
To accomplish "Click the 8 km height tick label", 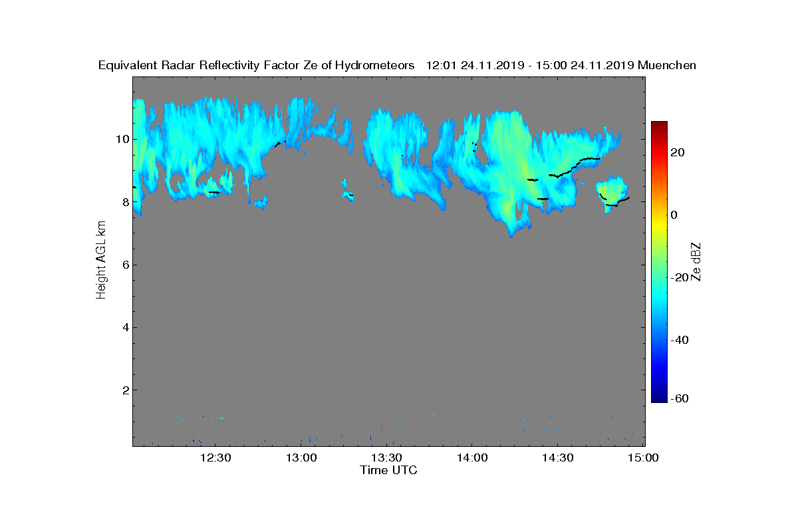I will 126,201.
